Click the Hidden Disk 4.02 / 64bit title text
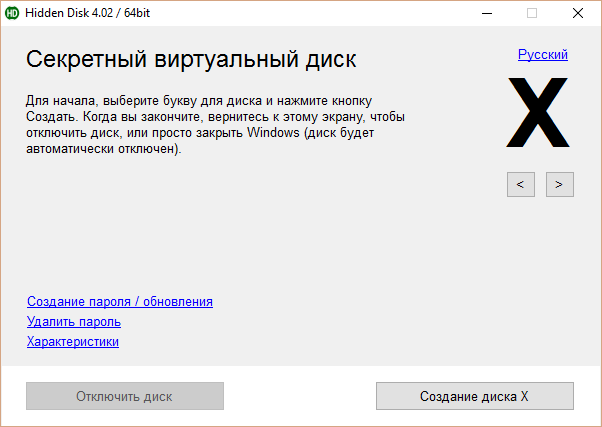This screenshot has height=427, width=602. pos(88,13)
